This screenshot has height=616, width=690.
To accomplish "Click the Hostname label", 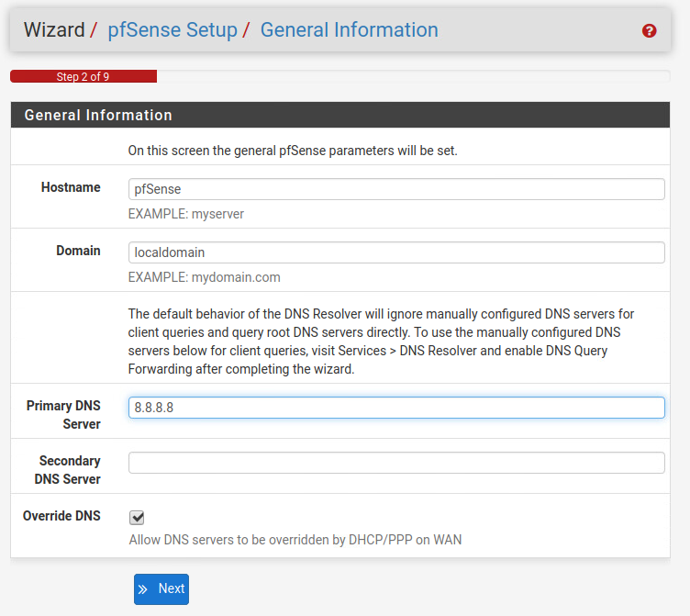I will [71, 187].
